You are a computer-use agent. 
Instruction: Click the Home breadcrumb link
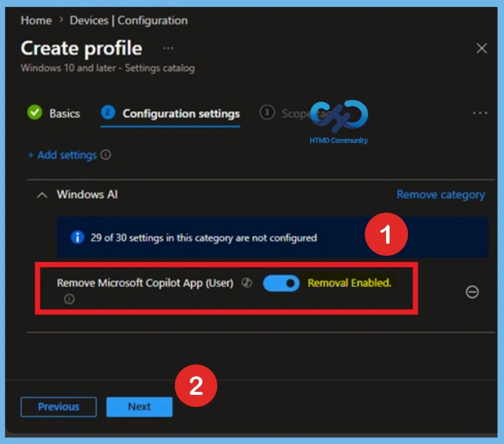(36, 20)
